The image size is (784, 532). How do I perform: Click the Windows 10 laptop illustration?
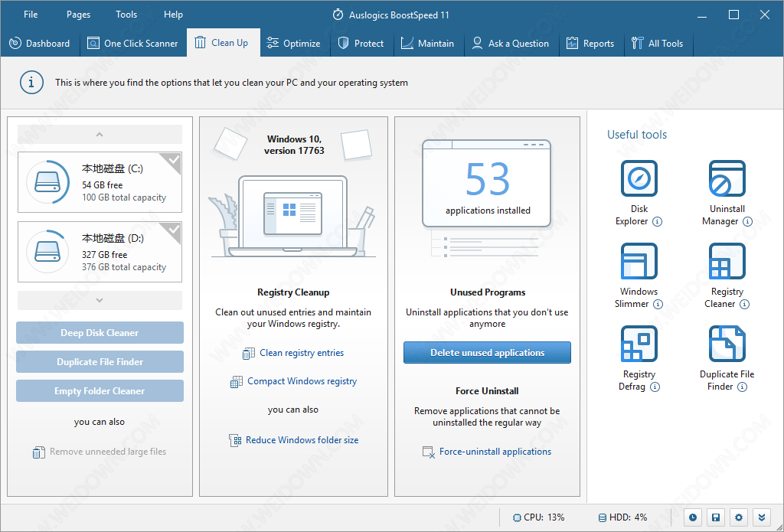coord(293,216)
